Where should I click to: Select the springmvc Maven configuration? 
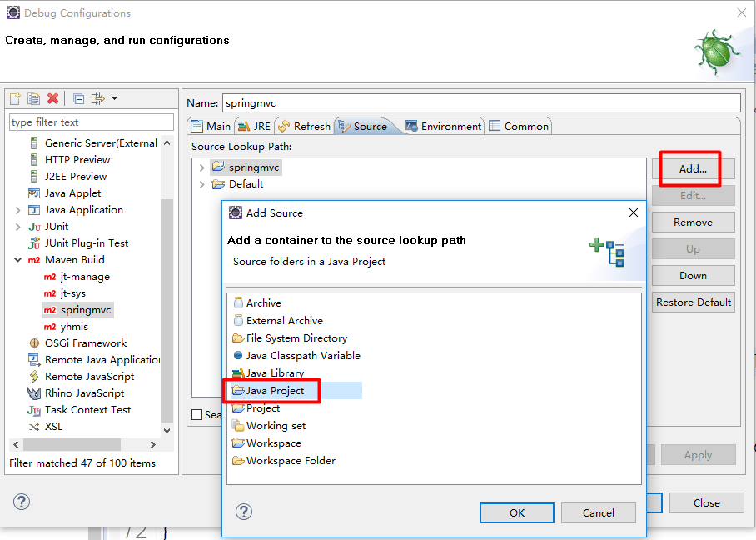pos(77,310)
